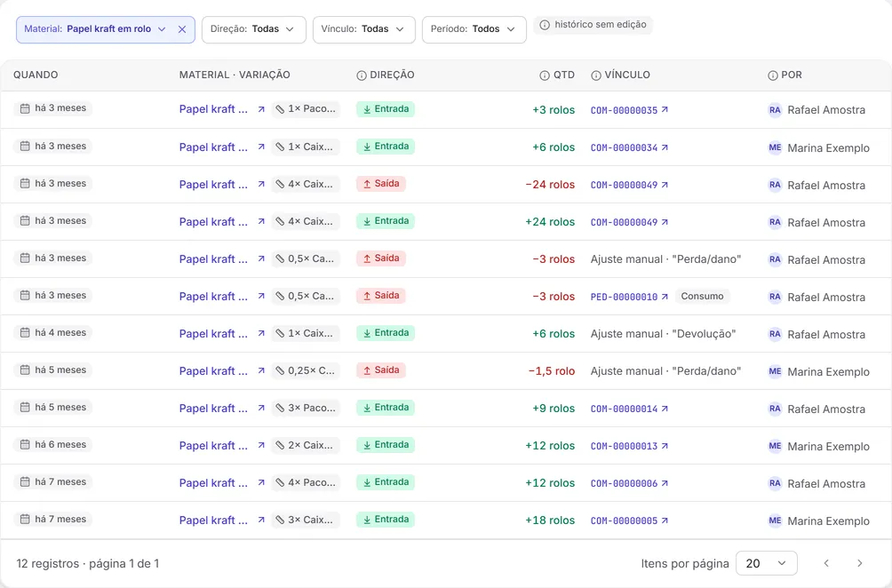This screenshot has height=588, width=892.
Task: Click the '+9 rolos' quantity
Action: coord(554,409)
